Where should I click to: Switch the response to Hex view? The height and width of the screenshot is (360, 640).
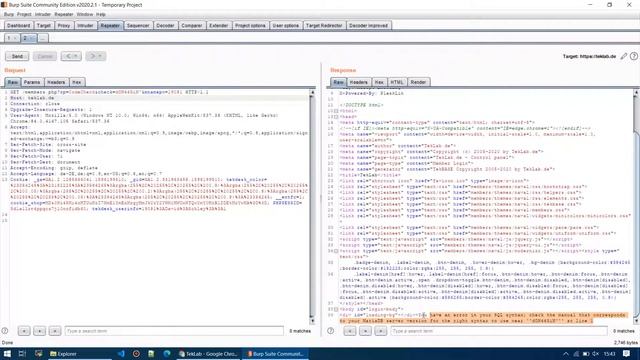pyautogui.click(x=379, y=82)
